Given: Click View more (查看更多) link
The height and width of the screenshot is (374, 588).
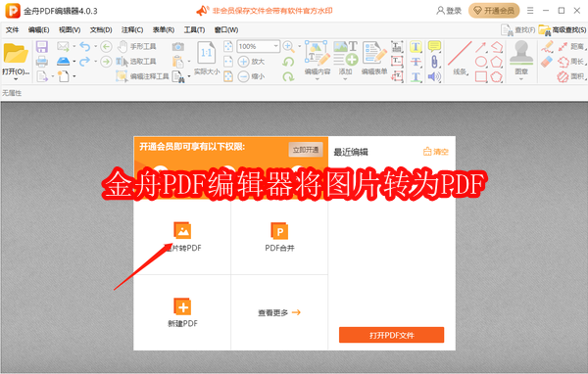Looking at the screenshot, I should [x=279, y=312].
